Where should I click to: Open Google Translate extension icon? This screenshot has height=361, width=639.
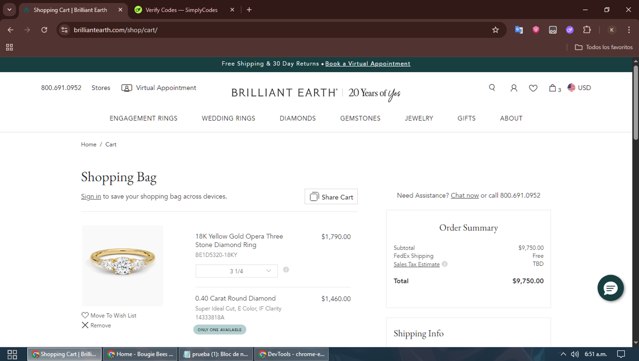pyautogui.click(x=519, y=30)
